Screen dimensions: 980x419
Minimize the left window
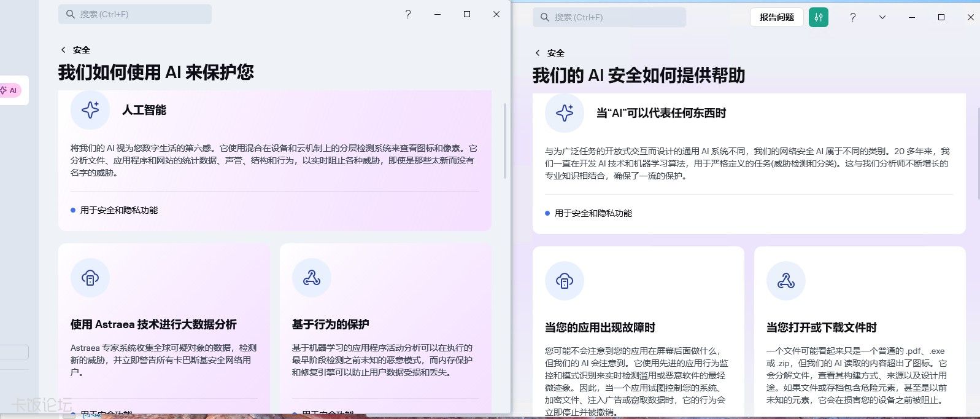tap(438, 14)
